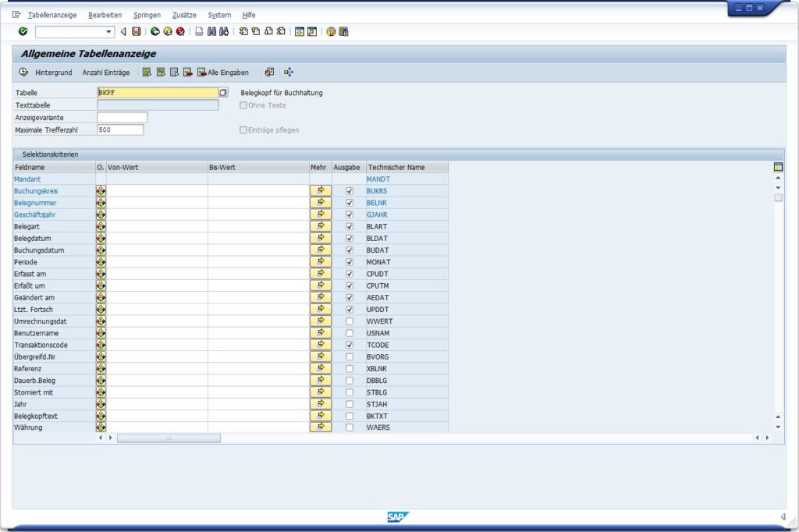Screen dimensions: 799x532
Task: Open the Zusätze menu
Action: click(x=184, y=15)
